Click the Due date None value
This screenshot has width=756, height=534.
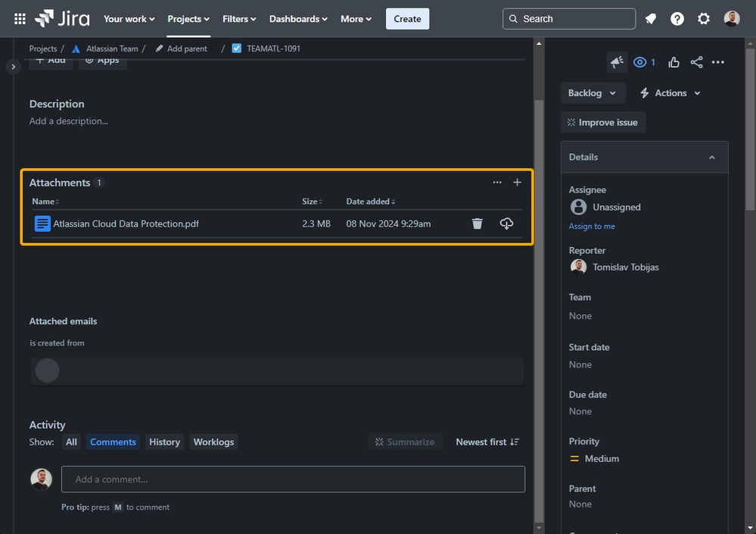tap(580, 411)
